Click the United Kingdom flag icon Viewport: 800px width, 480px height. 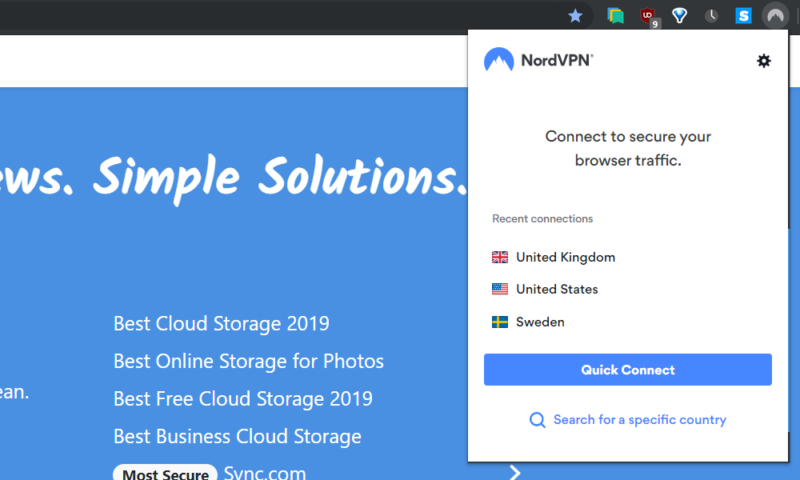pyautogui.click(x=499, y=257)
